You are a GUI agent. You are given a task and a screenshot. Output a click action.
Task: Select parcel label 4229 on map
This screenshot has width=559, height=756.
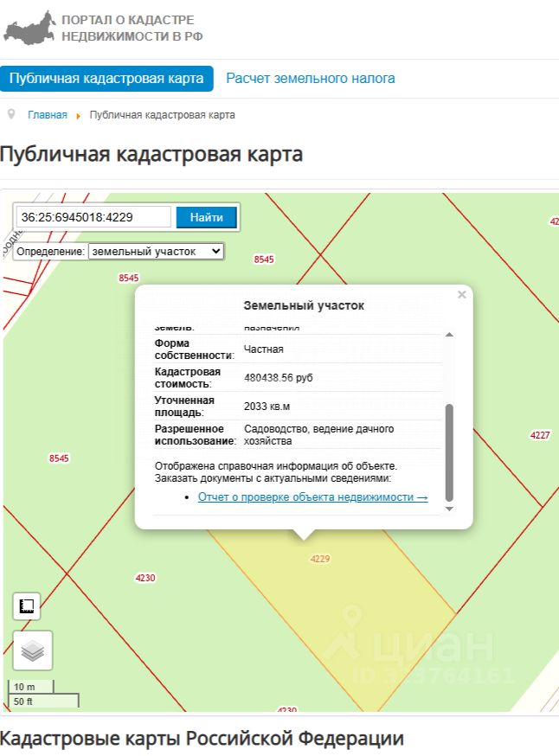(x=320, y=559)
